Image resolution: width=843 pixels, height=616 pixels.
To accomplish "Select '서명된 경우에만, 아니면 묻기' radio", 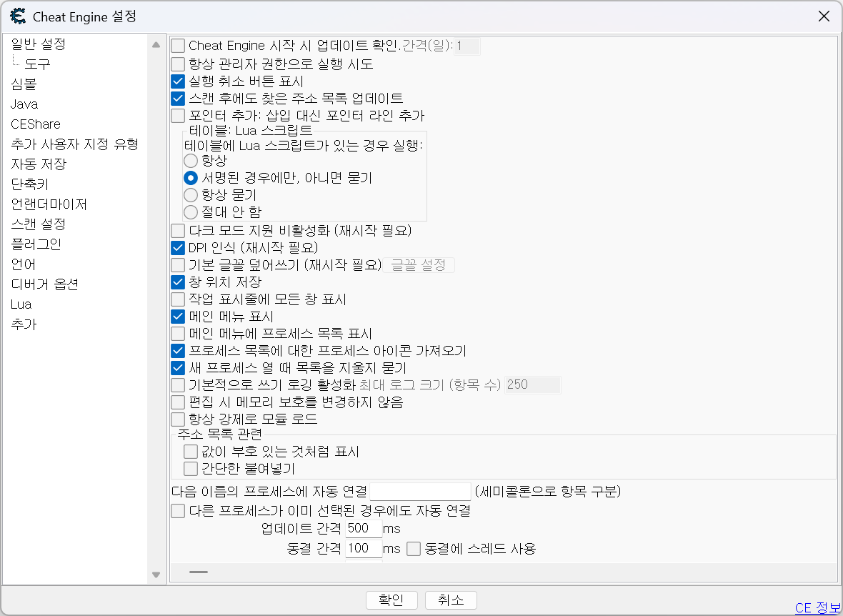I will click(x=191, y=177).
